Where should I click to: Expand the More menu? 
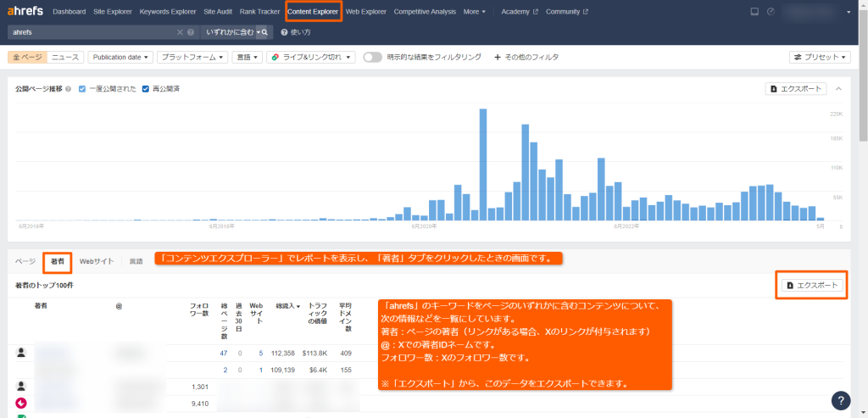[x=475, y=12]
